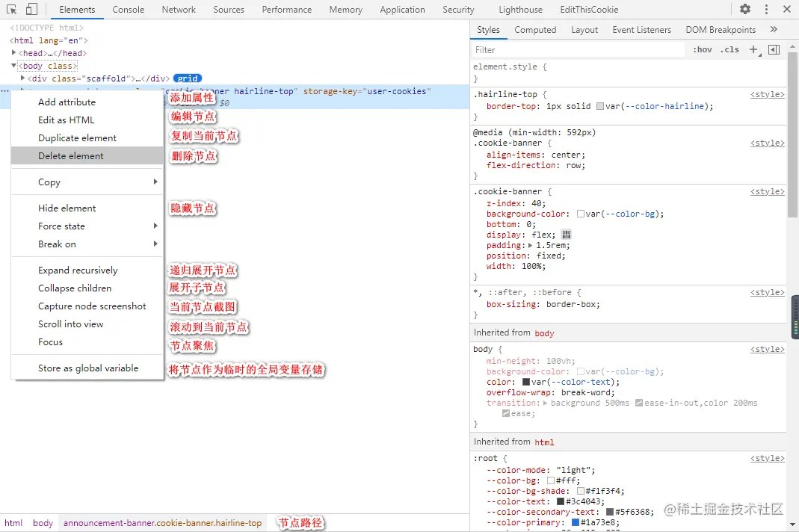Open the Sources tab
Viewport: 799px width, 532px height.
pyautogui.click(x=228, y=9)
